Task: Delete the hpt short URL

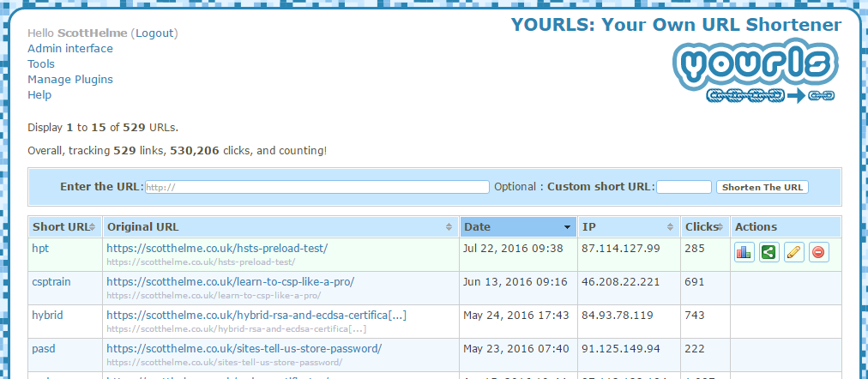Action: click(x=819, y=252)
